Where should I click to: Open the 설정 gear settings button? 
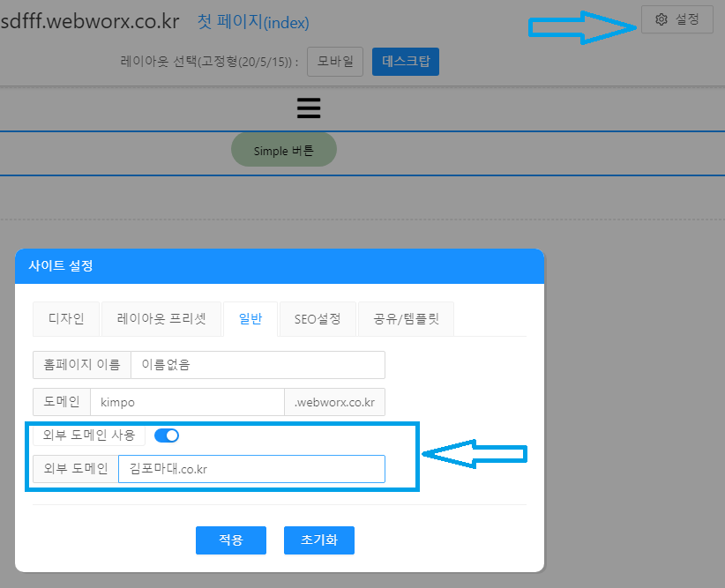pyautogui.click(x=676, y=19)
